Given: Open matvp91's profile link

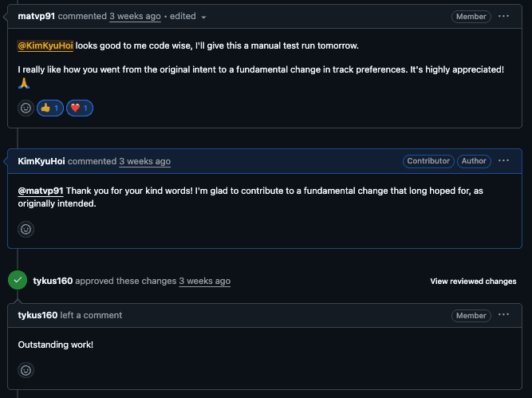Looking at the screenshot, I should click(x=36, y=16).
